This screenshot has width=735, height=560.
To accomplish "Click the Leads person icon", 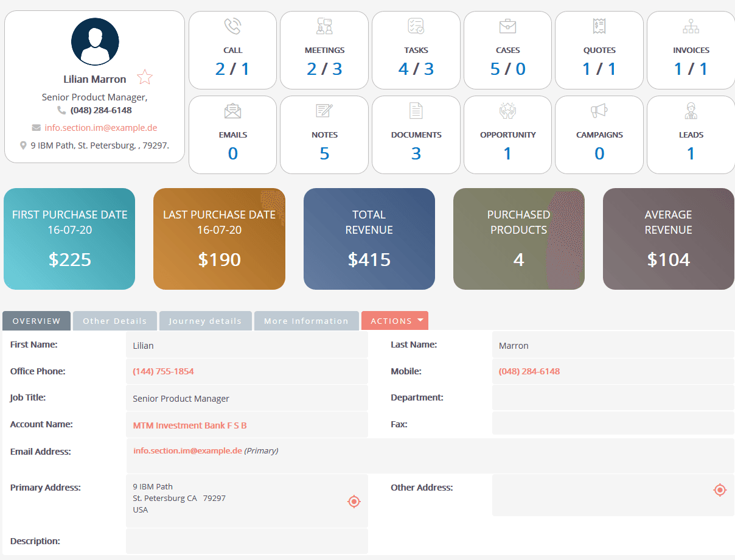I will pos(691,111).
